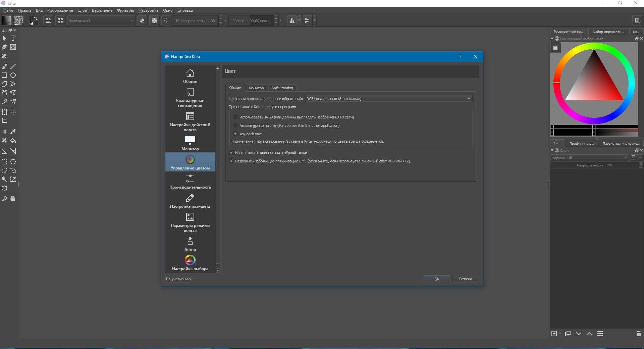The image size is (644, 349).
Task: Open layer properties icon
Action: (600, 334)
